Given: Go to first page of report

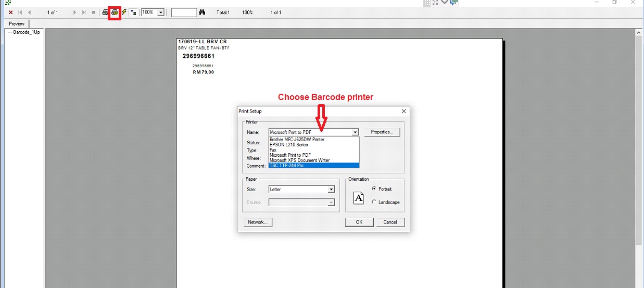Looking at the screenshot, I should click(x=20, y=12).
